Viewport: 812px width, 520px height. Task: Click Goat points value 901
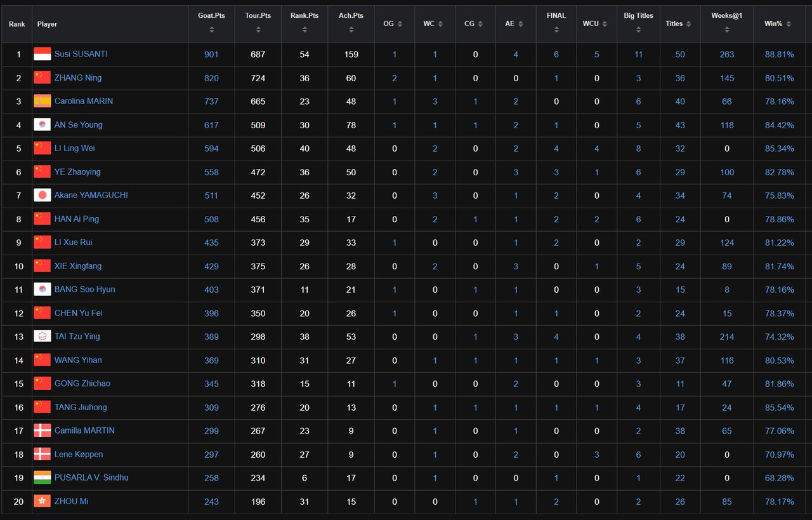click(211, 54)
